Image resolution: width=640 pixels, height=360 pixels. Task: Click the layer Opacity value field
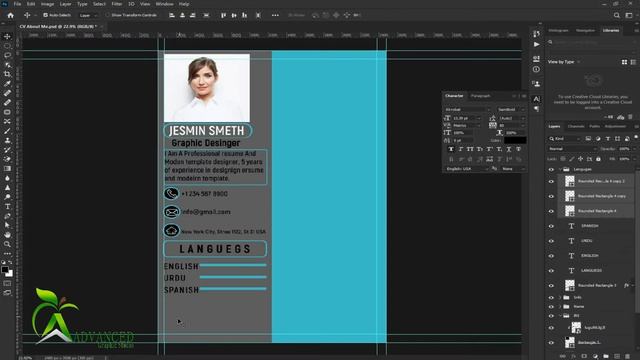pos(625,149)
